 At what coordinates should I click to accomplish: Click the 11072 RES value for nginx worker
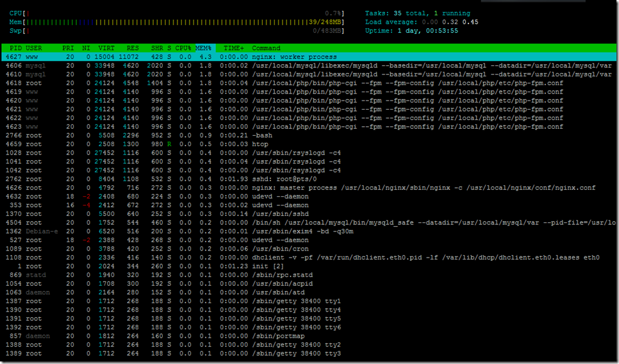click(129, 57)
